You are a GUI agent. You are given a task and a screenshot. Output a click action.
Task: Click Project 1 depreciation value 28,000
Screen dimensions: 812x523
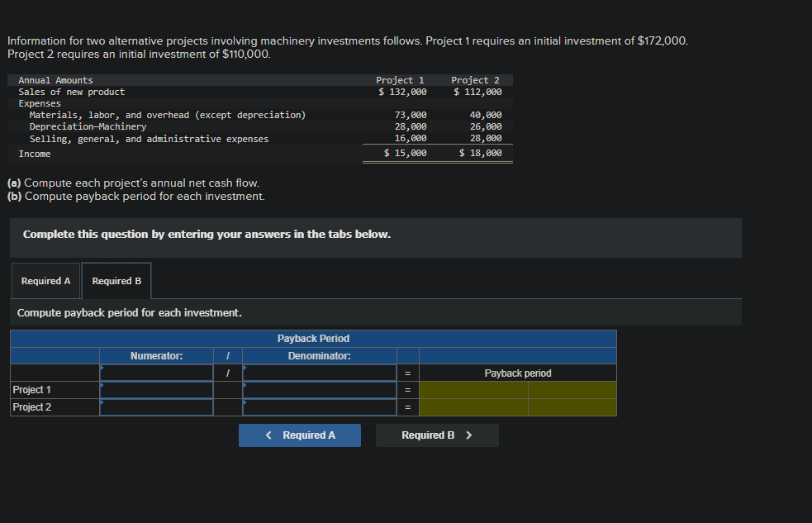click(411, 127)
